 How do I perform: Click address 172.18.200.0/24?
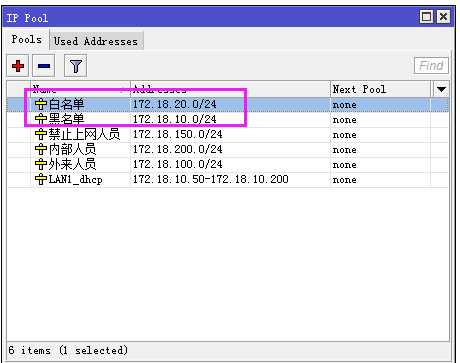[178, 149]
